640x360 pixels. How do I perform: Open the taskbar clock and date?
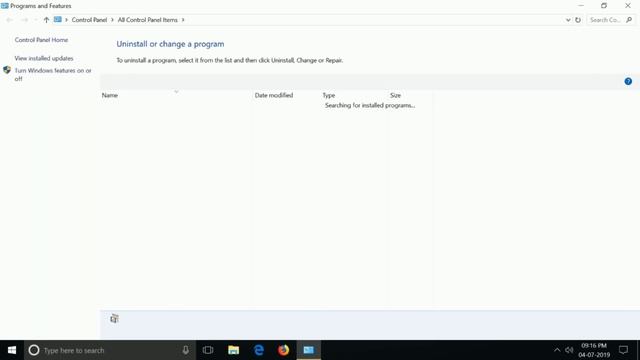pyautogui.click(x=594, y=350)
